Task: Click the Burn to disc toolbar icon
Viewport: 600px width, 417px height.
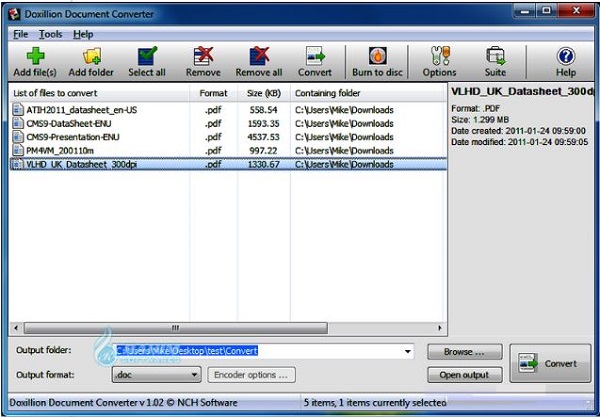Action: click(377, 56)
